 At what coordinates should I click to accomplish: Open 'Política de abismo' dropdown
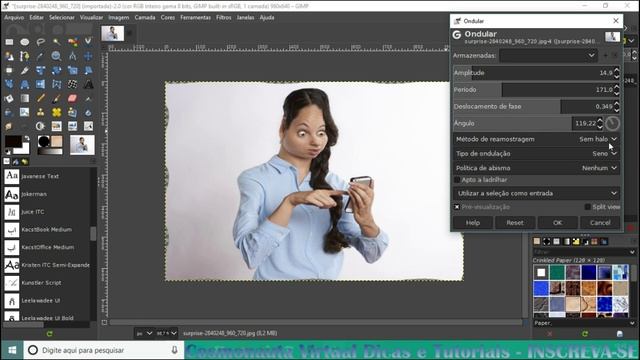tap(536, 168)
